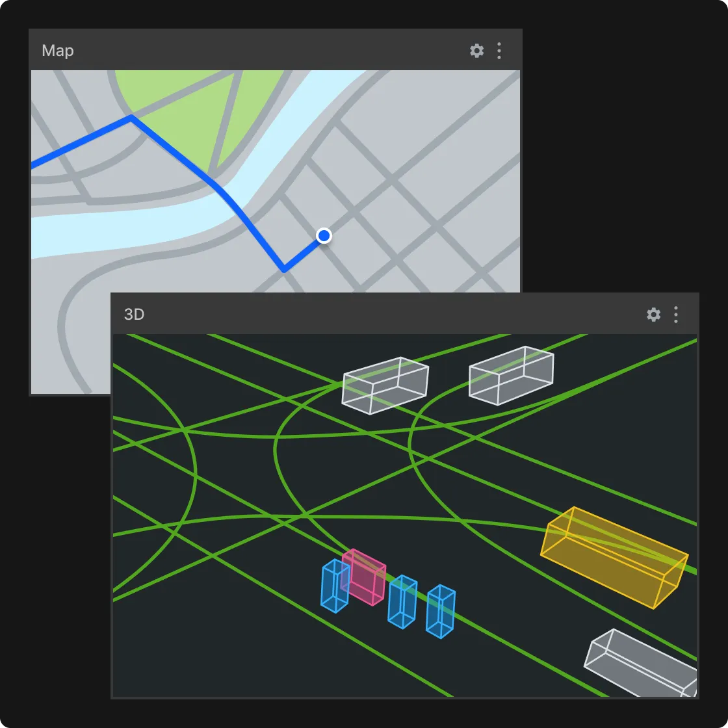Click the Map panel title
The image size is (728, 728).
point(57,50)
